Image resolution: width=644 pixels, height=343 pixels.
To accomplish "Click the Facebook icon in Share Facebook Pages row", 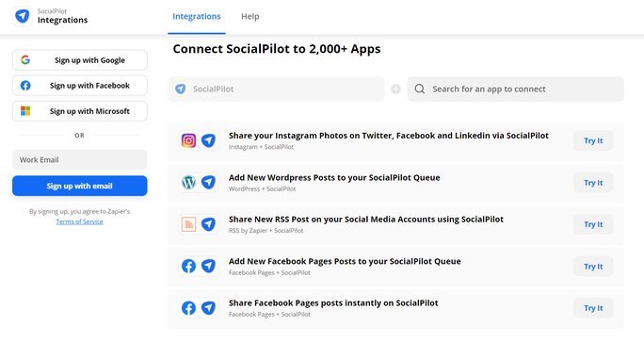I will (188, 308).
